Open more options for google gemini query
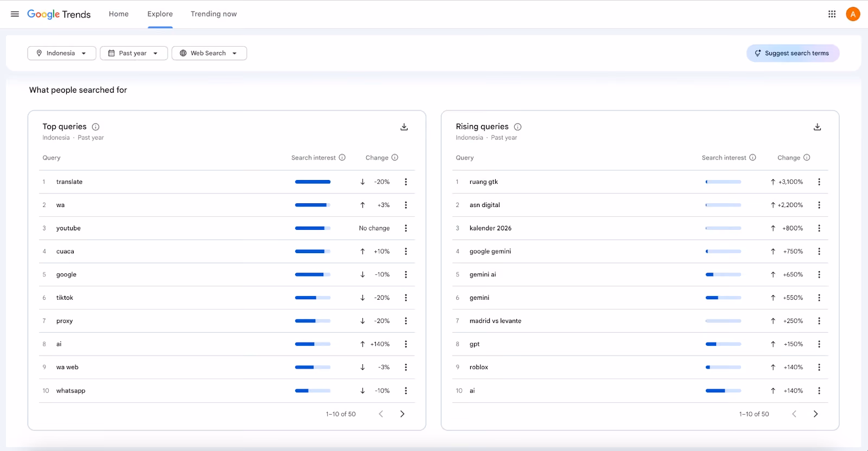This screenshot has height=451, width=868. pyautogui.click(x=819, y=252)
